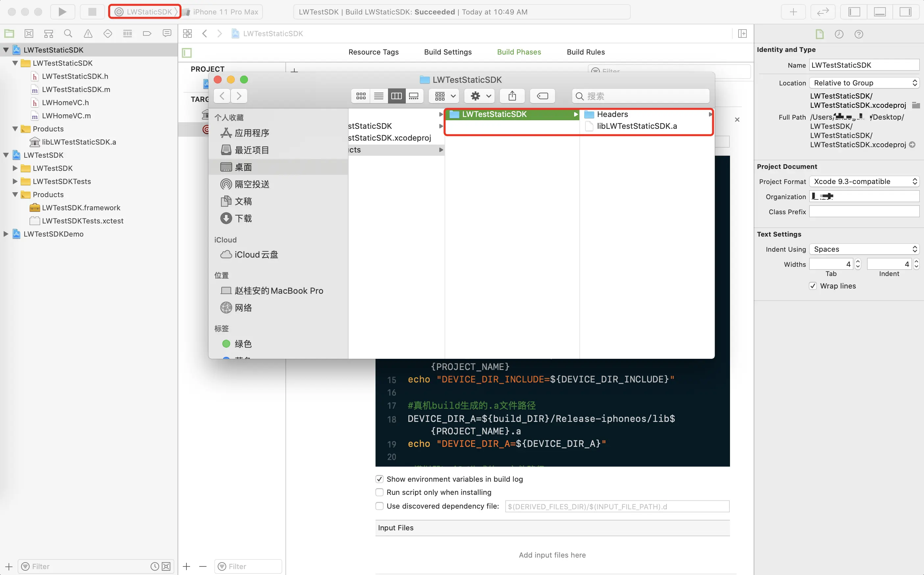Viewport: 924px width, 575px height.
Task: Select the 桌面 sidebar entry in Finder
Action: pos(243,167)
